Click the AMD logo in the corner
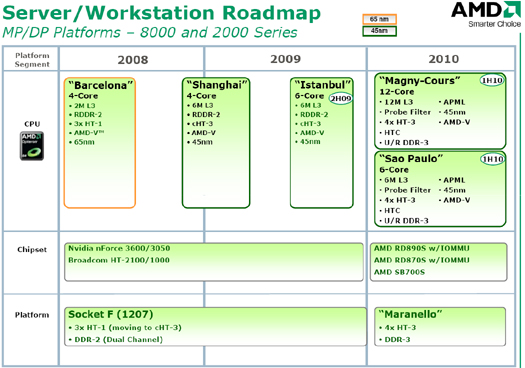 (486, 14)
